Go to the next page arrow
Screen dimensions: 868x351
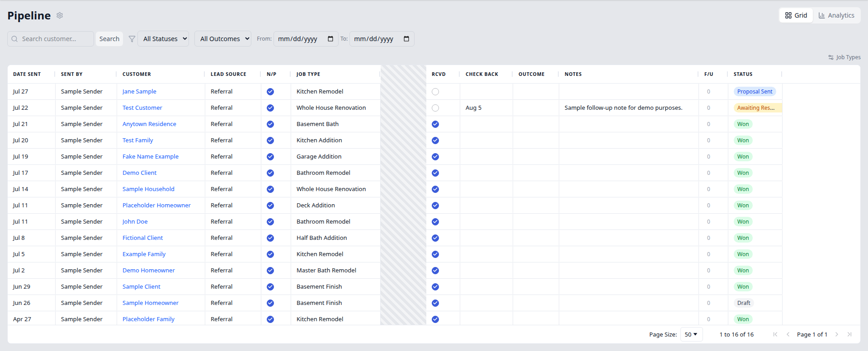(837, 334)
